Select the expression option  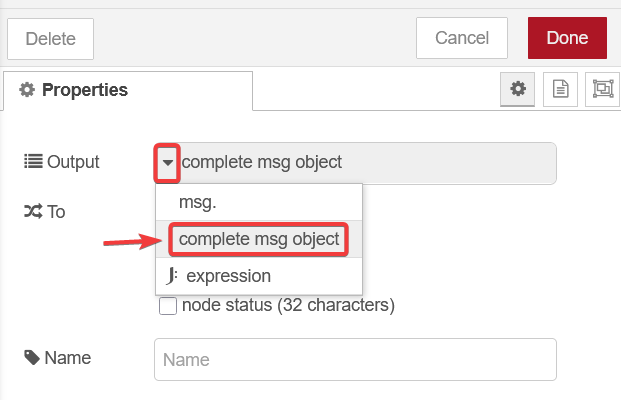[259, 276]
